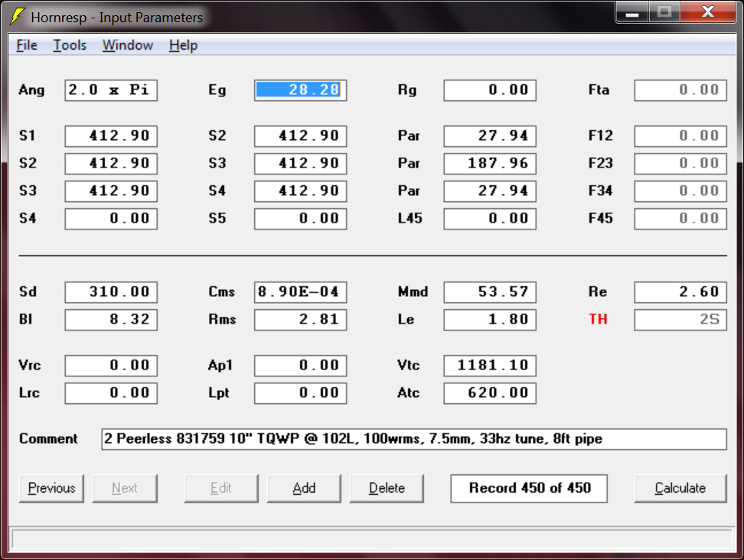Click the Edit button
744x560 pixels.
(x=221, y=488)
